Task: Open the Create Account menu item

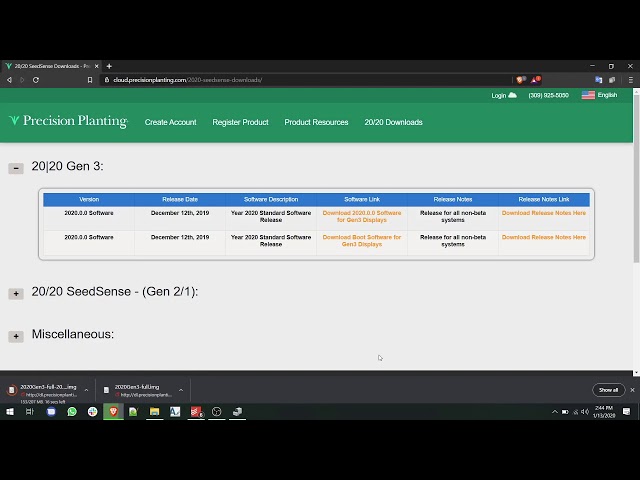Action: coord(170,122)
